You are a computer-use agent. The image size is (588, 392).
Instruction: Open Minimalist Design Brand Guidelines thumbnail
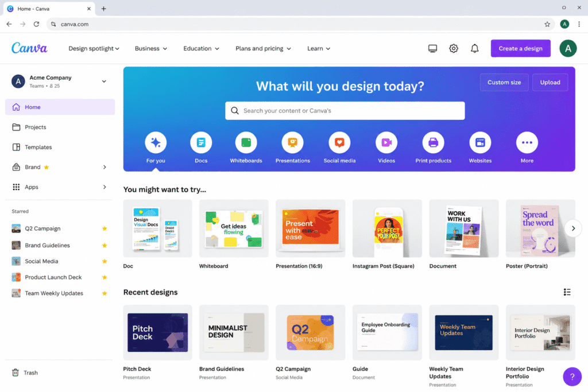point(234,332)
